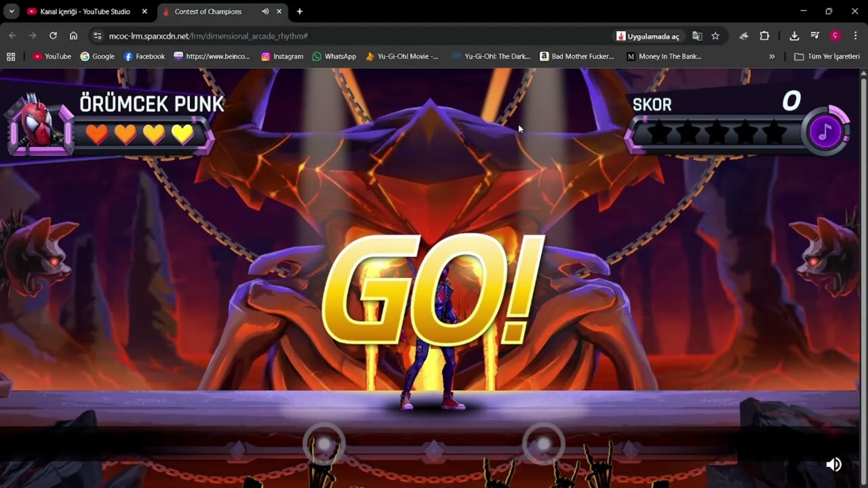Open the Chrome three-dot menu
This screenshot has height=488, width=868.
(855, 36)
